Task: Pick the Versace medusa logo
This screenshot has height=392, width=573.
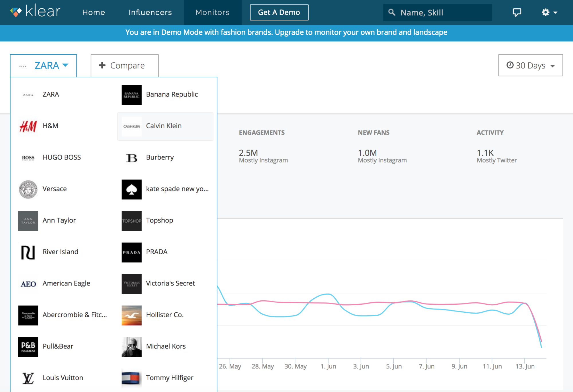Action: pos(28,189)
